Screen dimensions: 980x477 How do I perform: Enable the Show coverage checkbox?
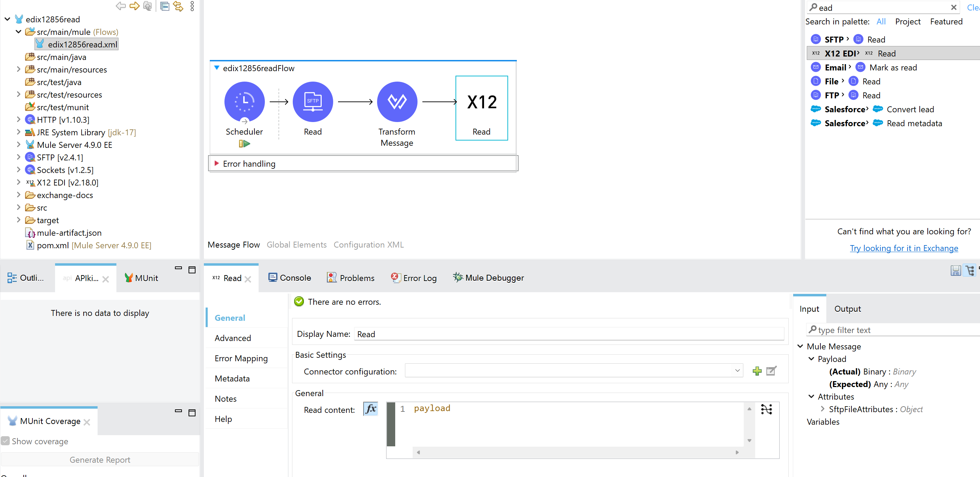pos(5,440)
